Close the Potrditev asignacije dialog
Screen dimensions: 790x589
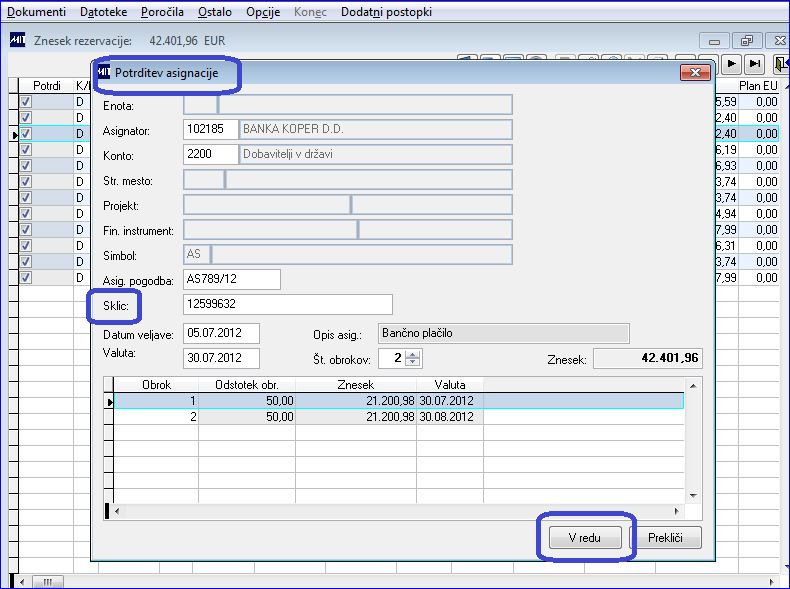695,73
